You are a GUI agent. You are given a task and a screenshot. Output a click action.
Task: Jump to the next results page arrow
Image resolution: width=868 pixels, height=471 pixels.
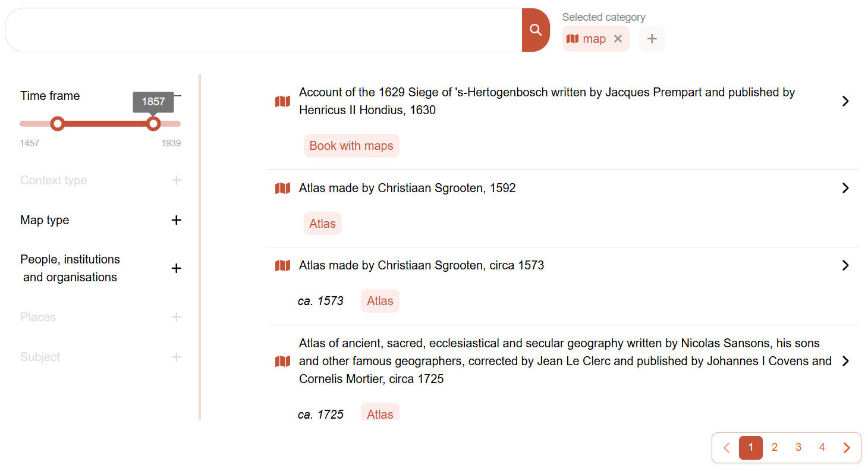point(847,448)
